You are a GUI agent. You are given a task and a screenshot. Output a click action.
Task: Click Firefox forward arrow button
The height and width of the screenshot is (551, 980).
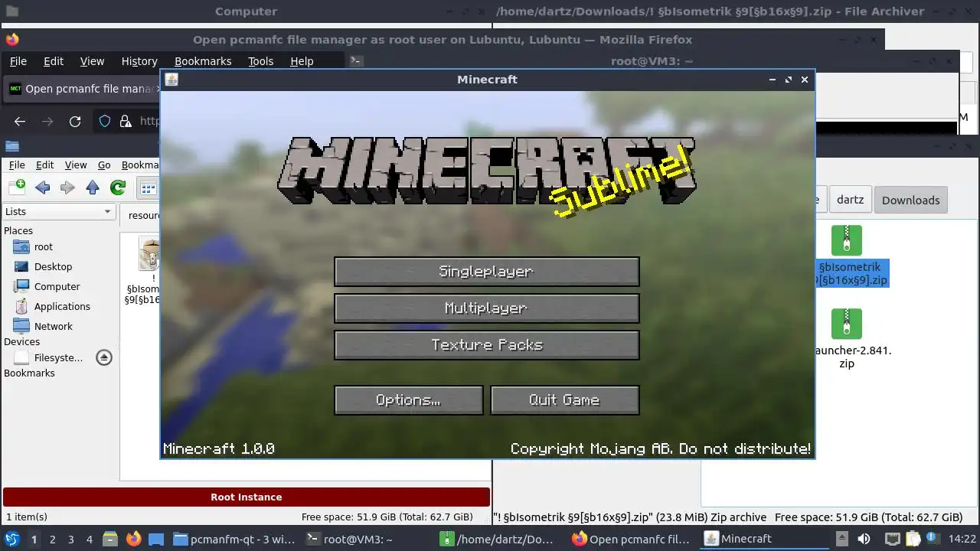[x=47, y=121]
